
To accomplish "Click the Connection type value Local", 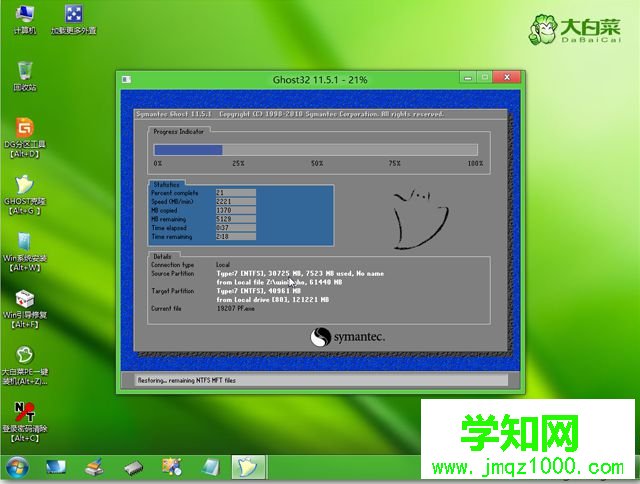I will (223, 264).
